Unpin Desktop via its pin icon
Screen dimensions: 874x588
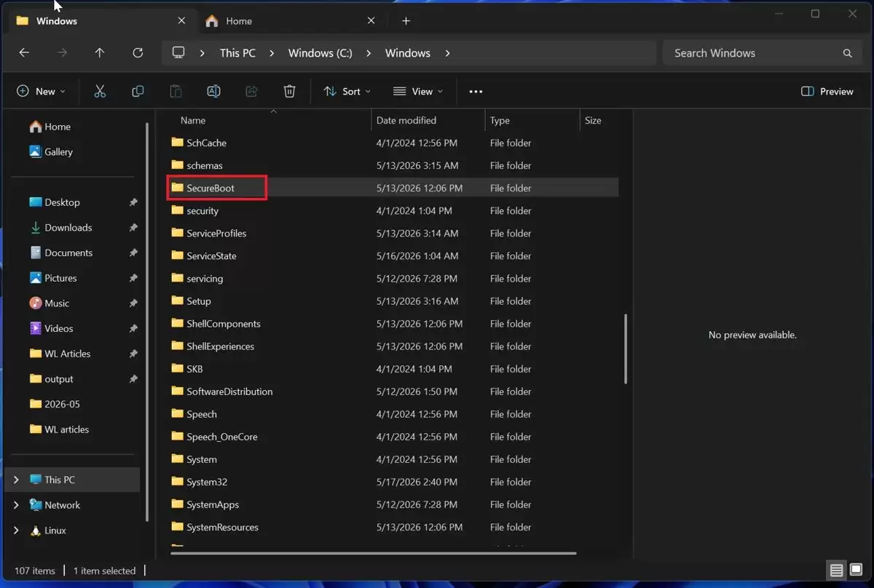[133, 202]
